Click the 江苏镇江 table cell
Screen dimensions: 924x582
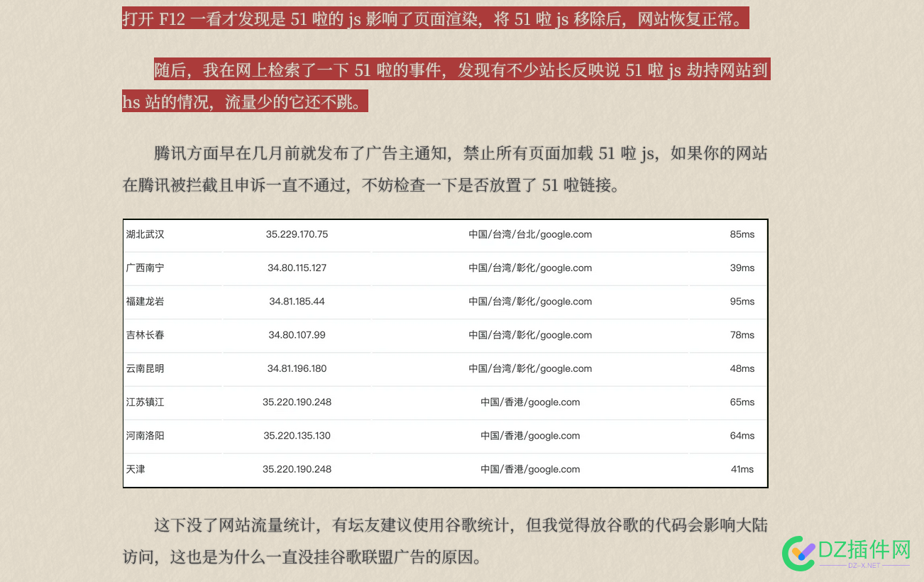point(145,402)
